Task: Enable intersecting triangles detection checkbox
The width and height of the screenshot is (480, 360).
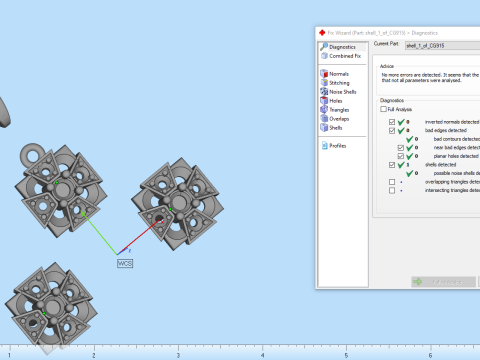Action: (x=392, y=191)
